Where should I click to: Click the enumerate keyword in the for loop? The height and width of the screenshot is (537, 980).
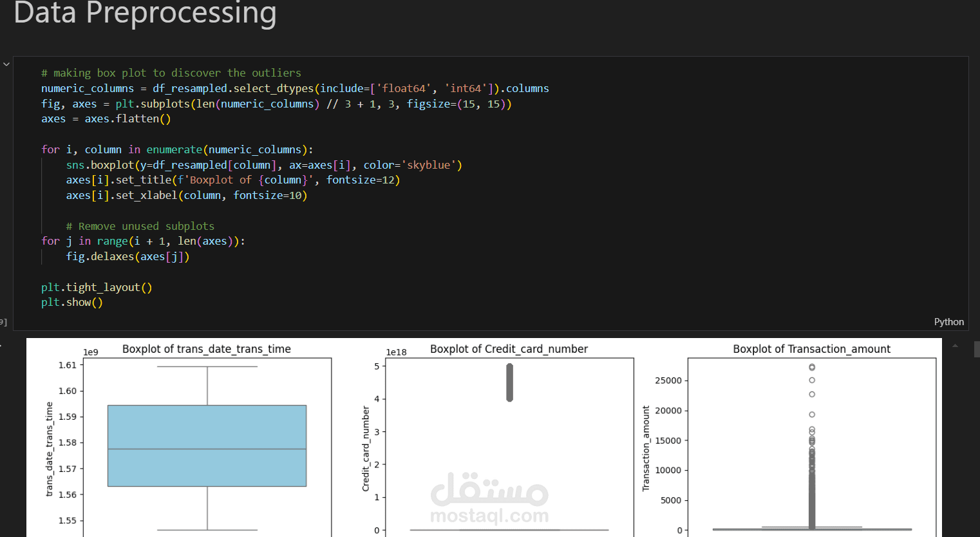coord(174,149)
